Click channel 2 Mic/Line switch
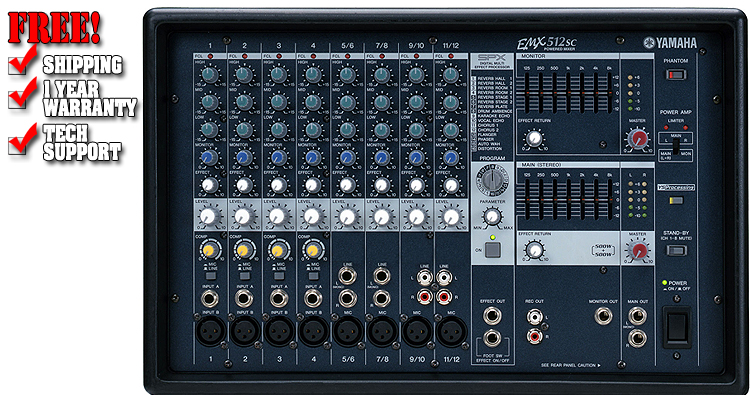750x395 pixels. [244, 276]
